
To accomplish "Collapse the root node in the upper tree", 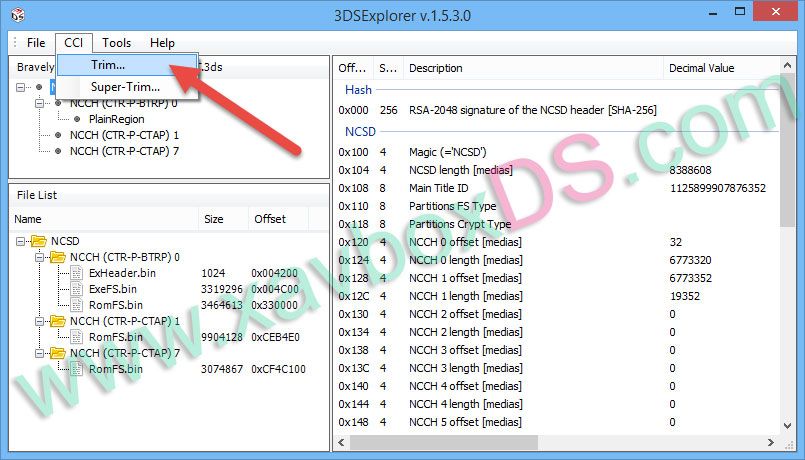I will (20, 87).
